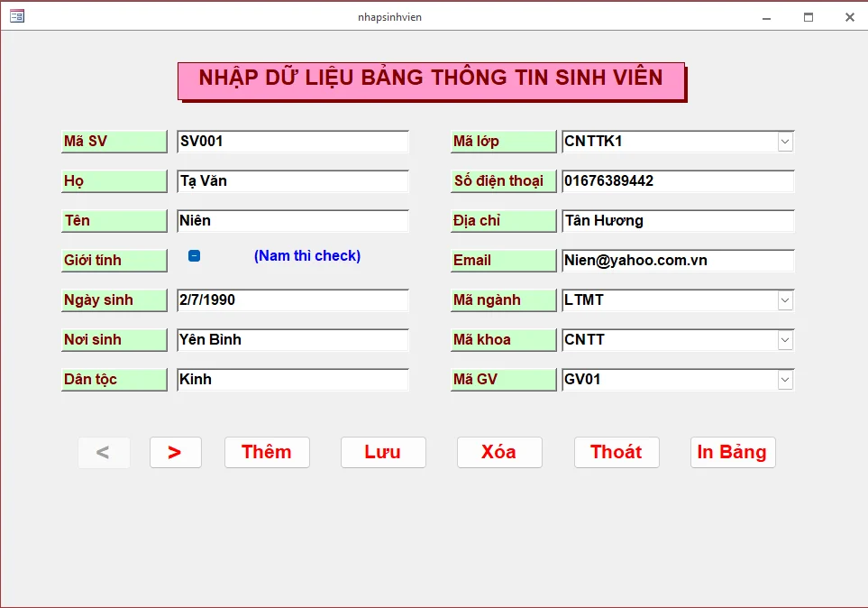868x608 pixels.
Task: Expand the Mã lớp dropdown
Action: point(785,142)
